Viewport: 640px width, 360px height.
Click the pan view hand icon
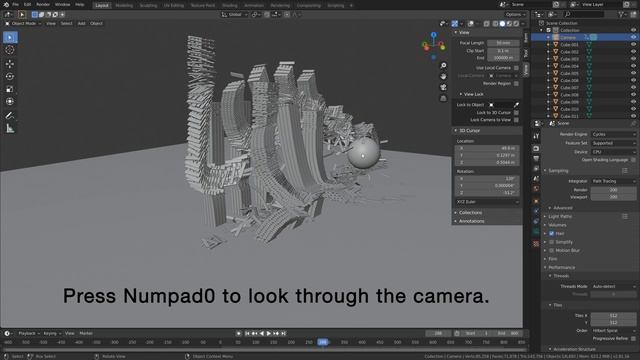[443, 76]
